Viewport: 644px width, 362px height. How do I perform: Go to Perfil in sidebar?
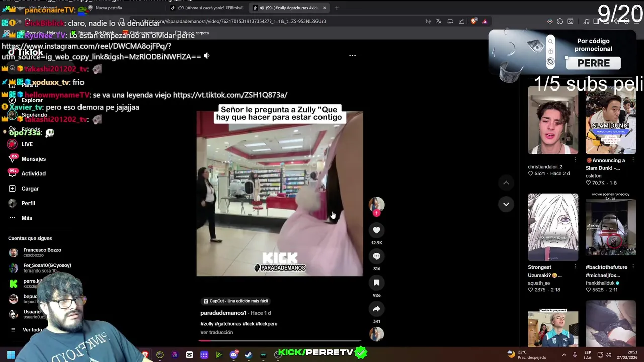click(x=22, y=203)
